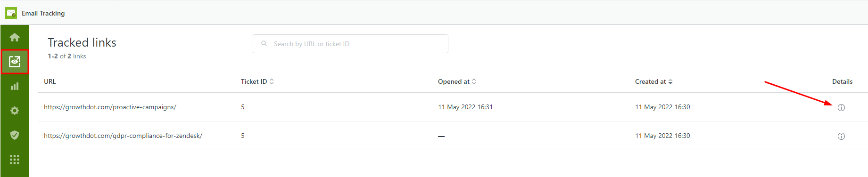The image size is (868, 177).
Task: Sort by Ticket ID column arrows
Action: click(x=272, y=81)
